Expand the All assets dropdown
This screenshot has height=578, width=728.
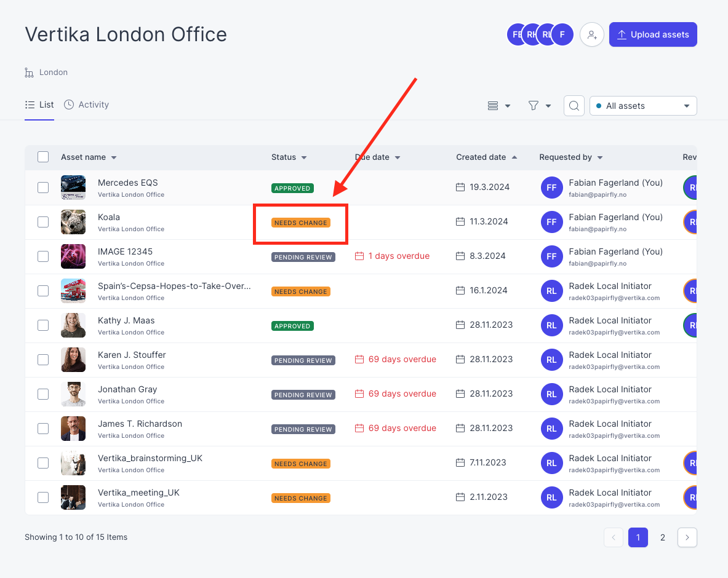643,106
